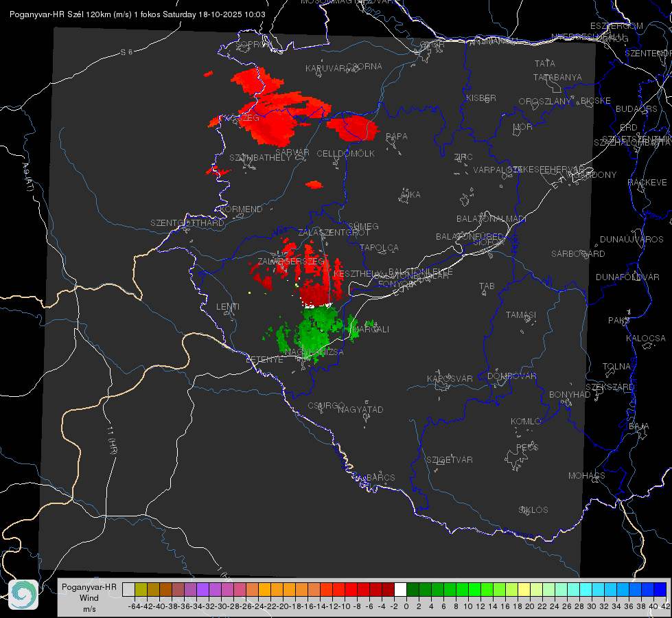672x618 pixels.
Task: Click the swirl logo icon beside the legend
Action: tap(23, 595)
